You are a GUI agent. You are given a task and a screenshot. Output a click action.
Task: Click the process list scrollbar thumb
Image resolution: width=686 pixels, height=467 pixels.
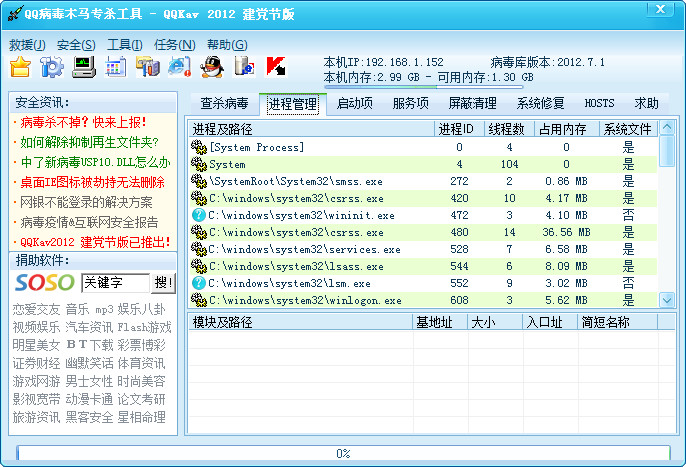[667, 151]
